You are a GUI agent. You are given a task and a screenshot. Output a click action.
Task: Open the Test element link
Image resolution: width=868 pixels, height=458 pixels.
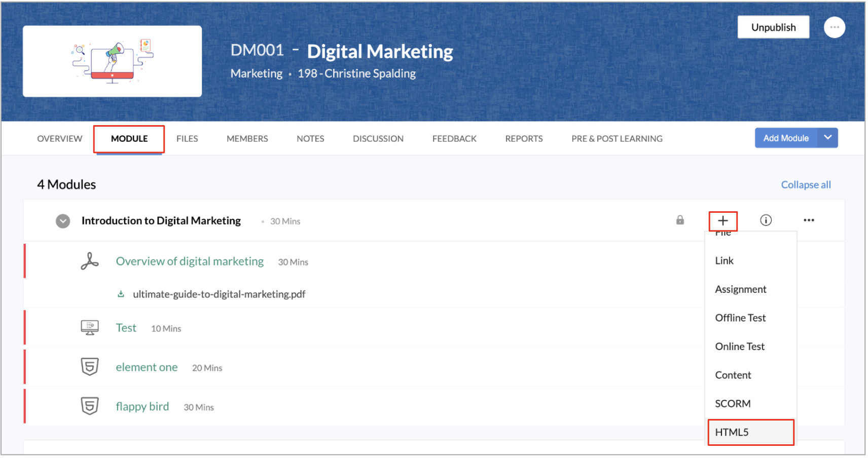coord(126,328)
